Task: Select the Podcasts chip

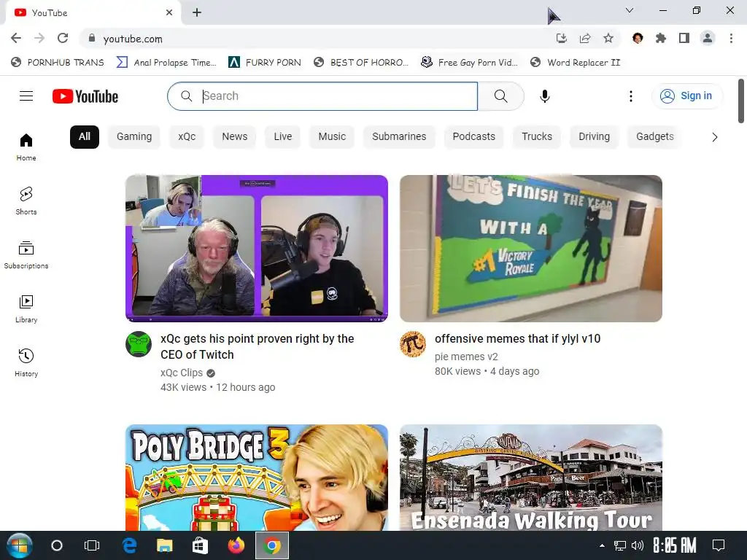Action: 474,137
